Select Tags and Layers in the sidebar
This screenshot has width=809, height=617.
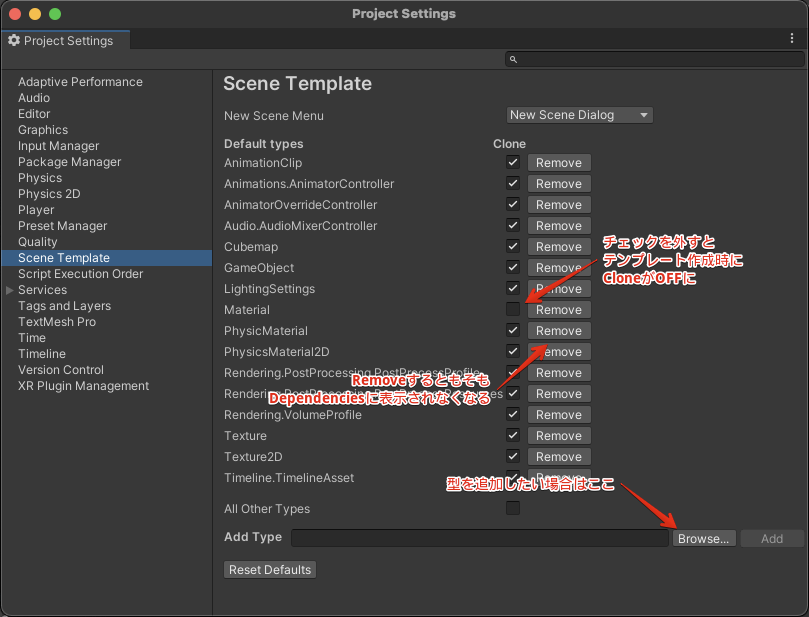click(63, 306)
